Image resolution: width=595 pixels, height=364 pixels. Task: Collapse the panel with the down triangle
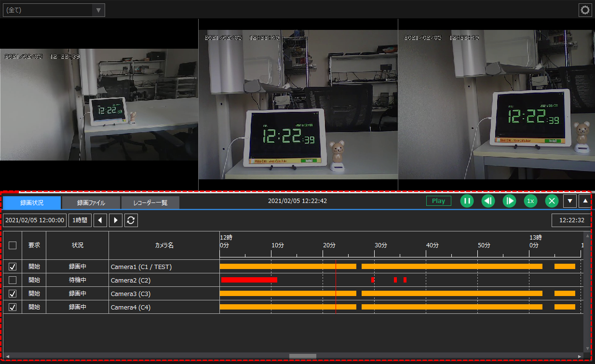[570, 201]
